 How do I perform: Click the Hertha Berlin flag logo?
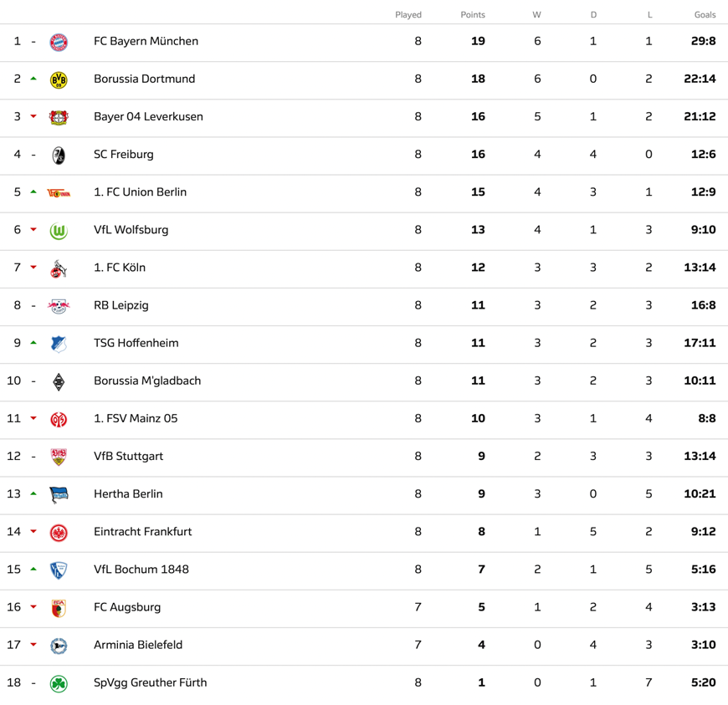point(59,495)
